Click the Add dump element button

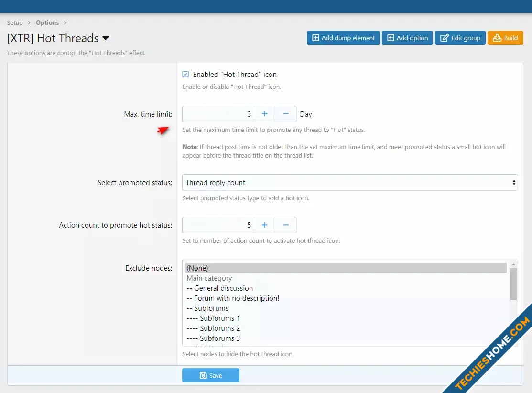pos(343,38)
